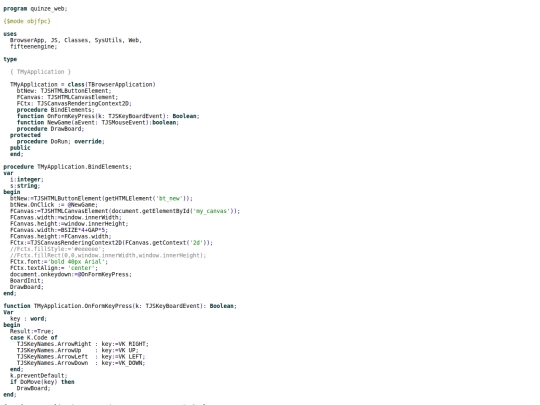Click the 'procedure TMyApplication.BindElements;' implementation line

[x=68, y=167]
